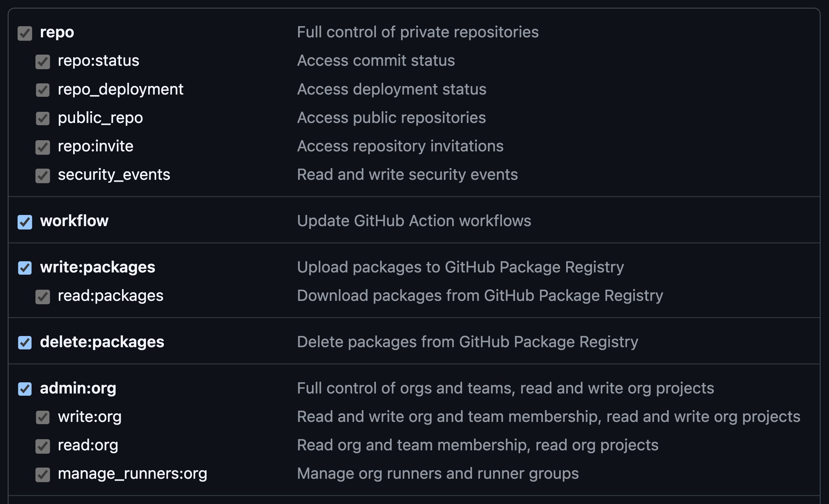
Task: Click the 'security_events' label
Action: pyautogui.click(x=114, y=175)
